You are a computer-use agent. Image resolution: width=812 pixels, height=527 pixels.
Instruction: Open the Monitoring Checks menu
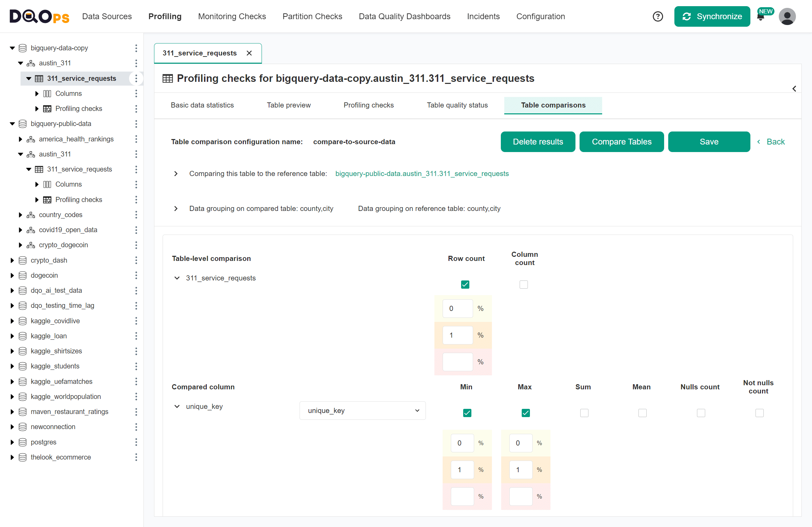click(x=232, y=16)
